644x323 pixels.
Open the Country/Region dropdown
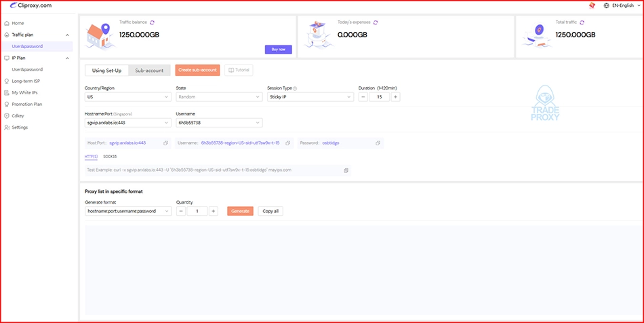(x=127, y=97)
